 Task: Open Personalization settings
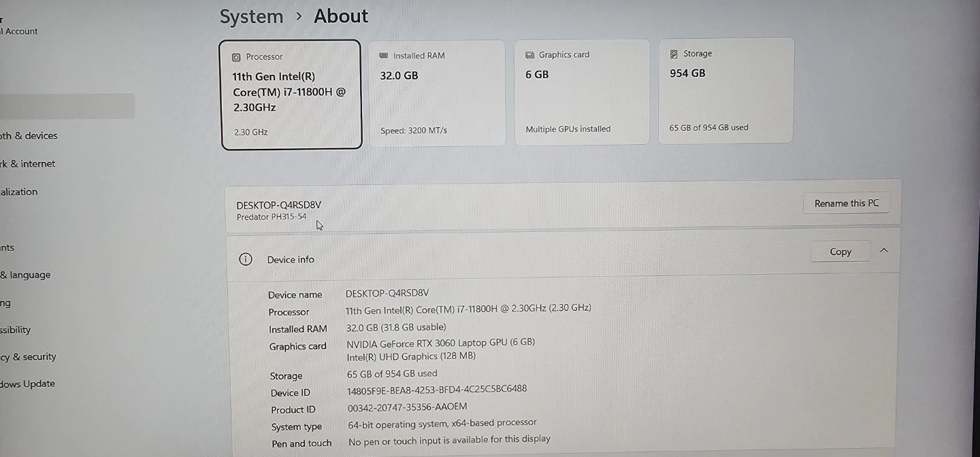(19, 192)
